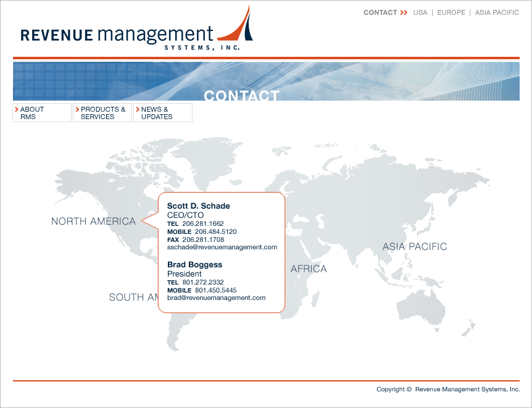
Task: Click the name Brad Boggess
Action: (x=195, y=265)
